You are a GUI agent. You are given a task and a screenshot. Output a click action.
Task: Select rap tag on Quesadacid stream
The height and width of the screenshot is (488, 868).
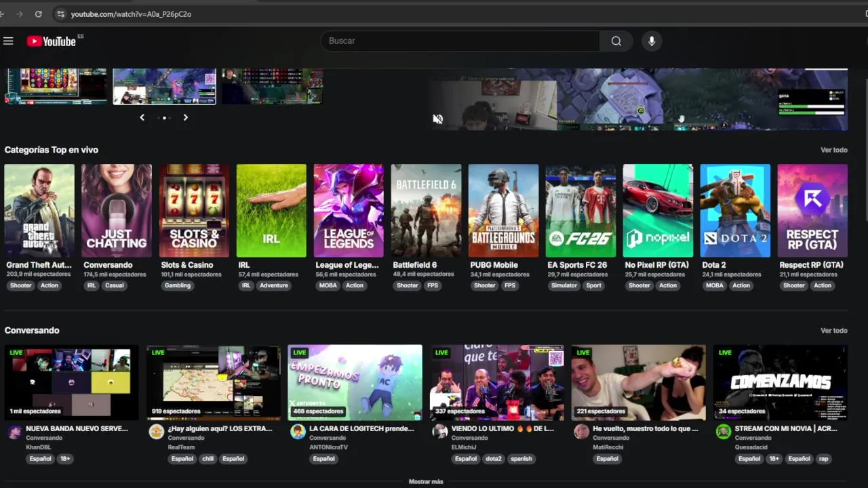click(x=823, y=459)
